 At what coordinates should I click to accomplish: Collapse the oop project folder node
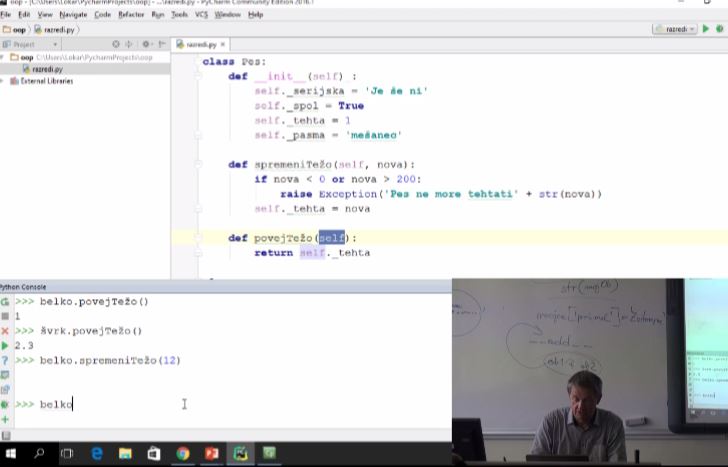click(x=5, y=58)
